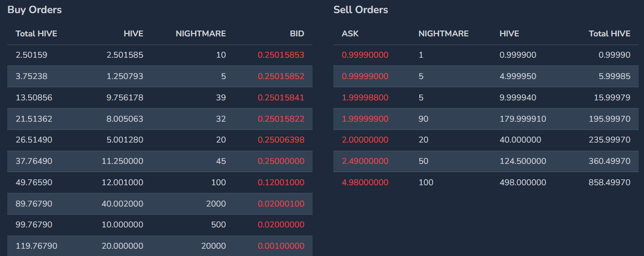Select the 2.49000000 ask price
Viewport: 644px width, 256px height.
(365, 161)
